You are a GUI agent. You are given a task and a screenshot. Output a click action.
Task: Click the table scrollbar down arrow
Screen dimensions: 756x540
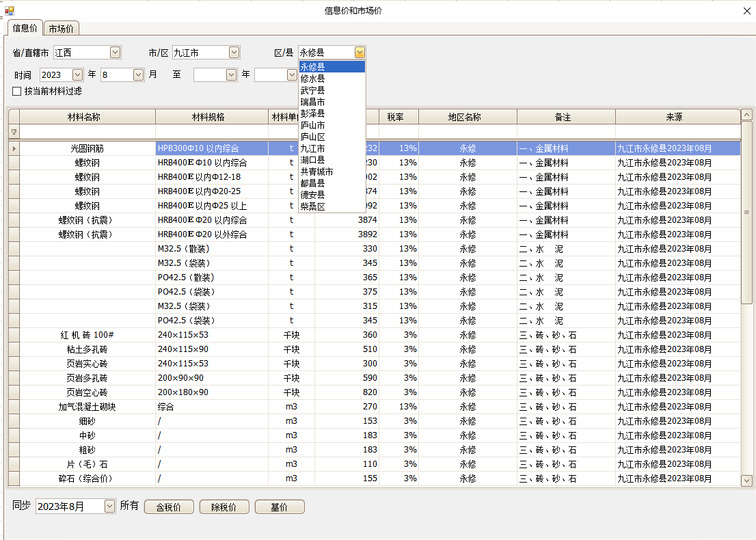(746, 481)
